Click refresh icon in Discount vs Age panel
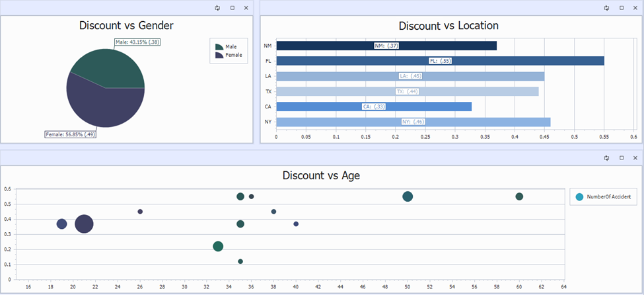644x295 pixels. tap(606, 158)
